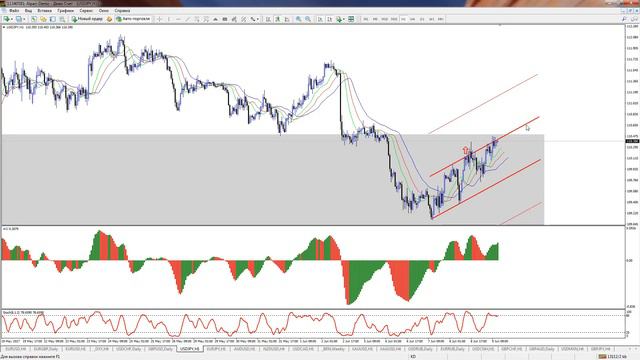Select the H4 timeframe button
Screen dimensions: 640x360
[413, 19]
